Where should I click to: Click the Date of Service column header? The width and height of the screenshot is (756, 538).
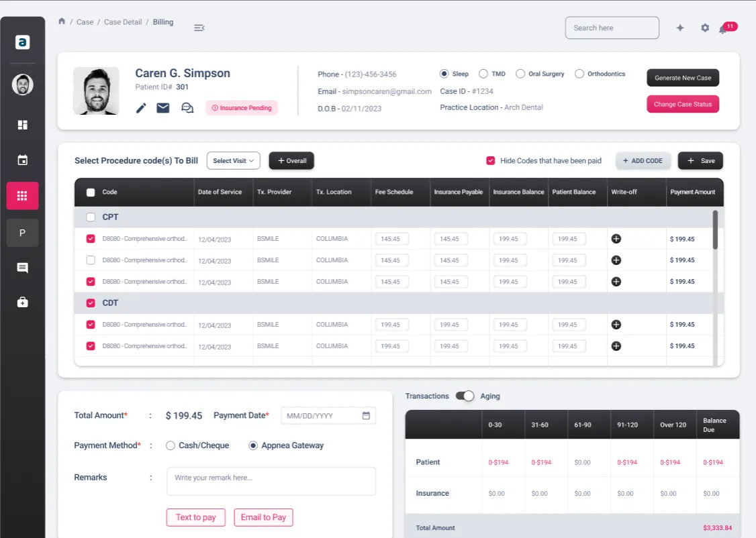(220, 192)
